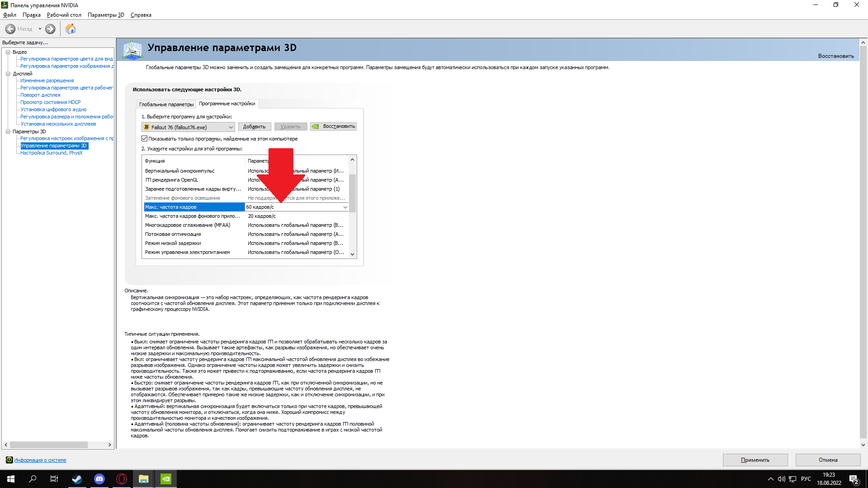Collapse the Видео tree node
868x488 pixels.
pos(8,52)
